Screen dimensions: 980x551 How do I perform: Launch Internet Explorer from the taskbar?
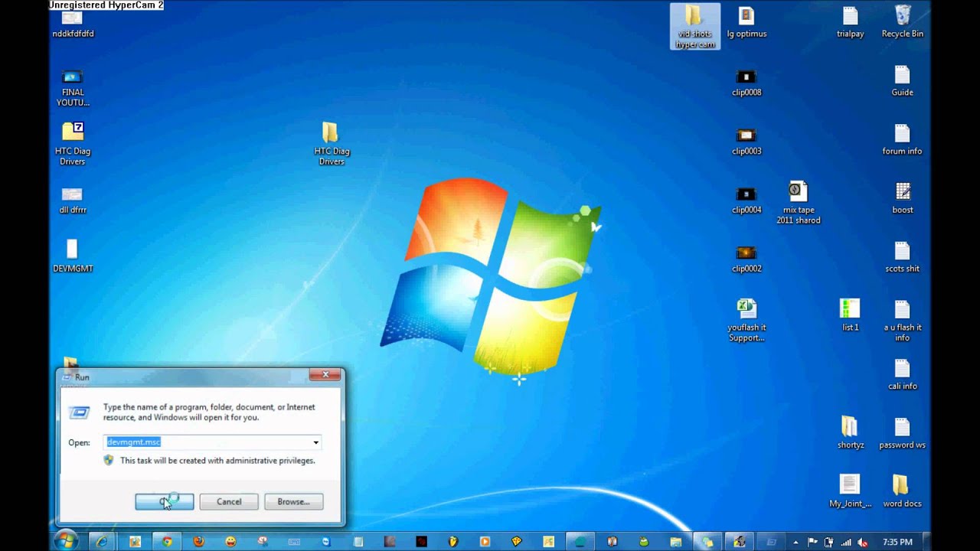[x=102, y=541]
